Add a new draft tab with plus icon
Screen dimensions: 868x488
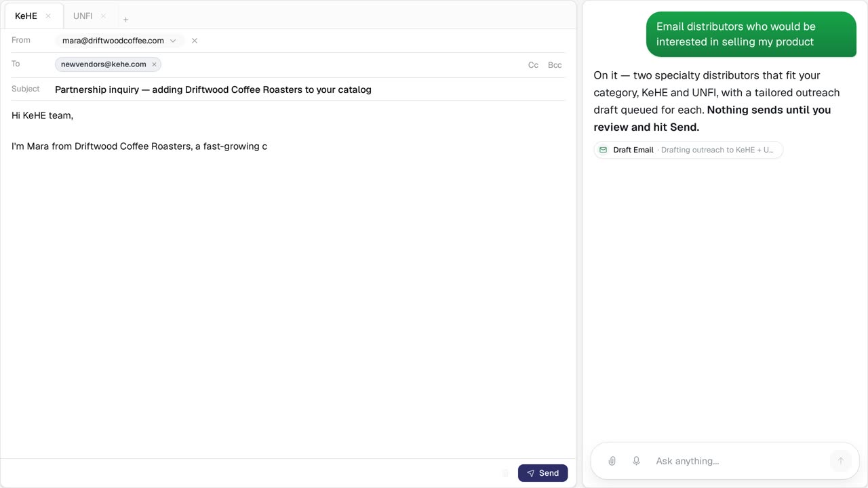pos(125,20)
